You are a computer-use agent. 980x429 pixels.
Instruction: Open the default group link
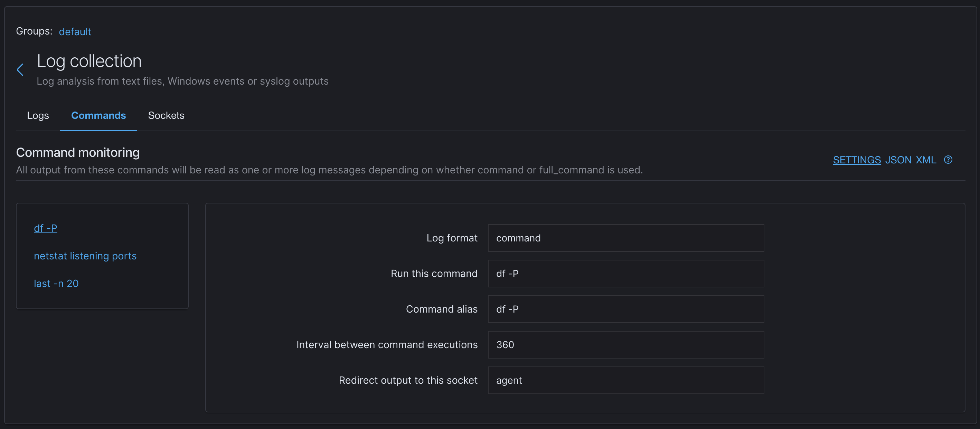tap(75, 31)
